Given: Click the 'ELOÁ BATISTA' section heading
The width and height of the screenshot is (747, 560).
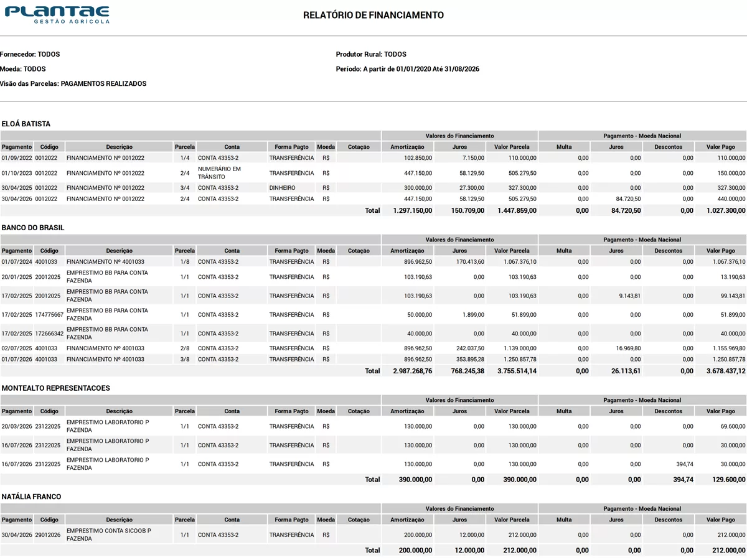Looking at the screenshot, I should tap(26, 124).
